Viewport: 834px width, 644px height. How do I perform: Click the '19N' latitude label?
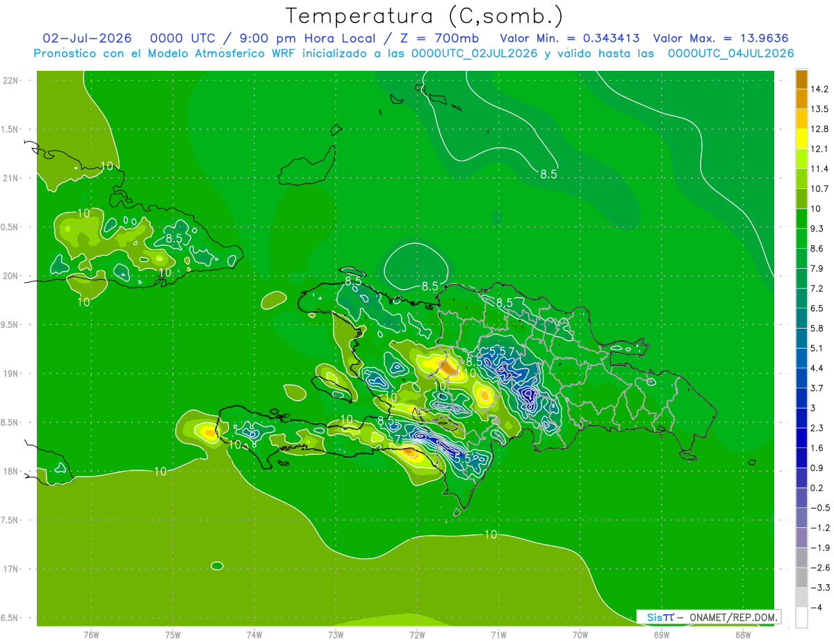click(11, 374)
